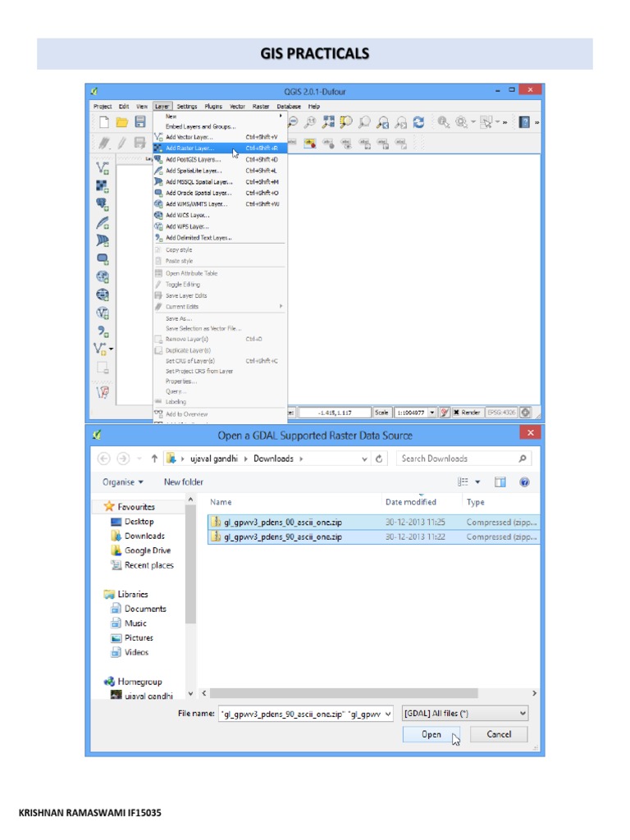Click Add Delimited Text Layer sidebar icon
The image size is (630, 840).
103,331
